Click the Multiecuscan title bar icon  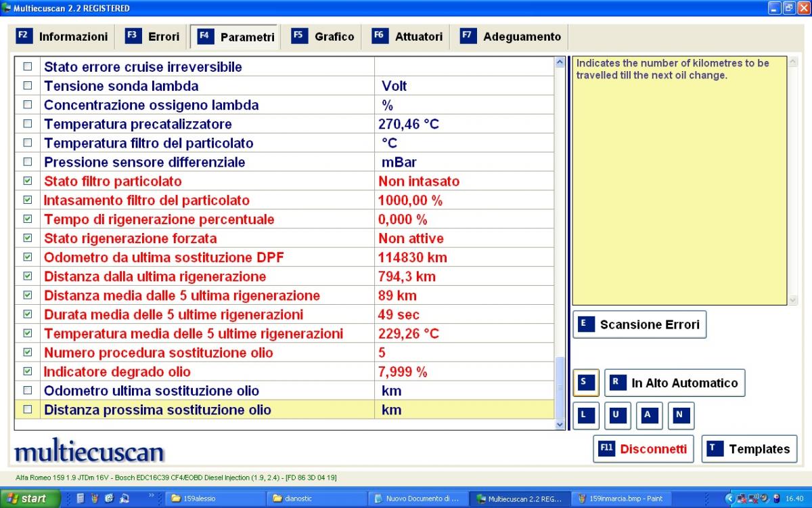pyautogui.click(x=7, y=8)
